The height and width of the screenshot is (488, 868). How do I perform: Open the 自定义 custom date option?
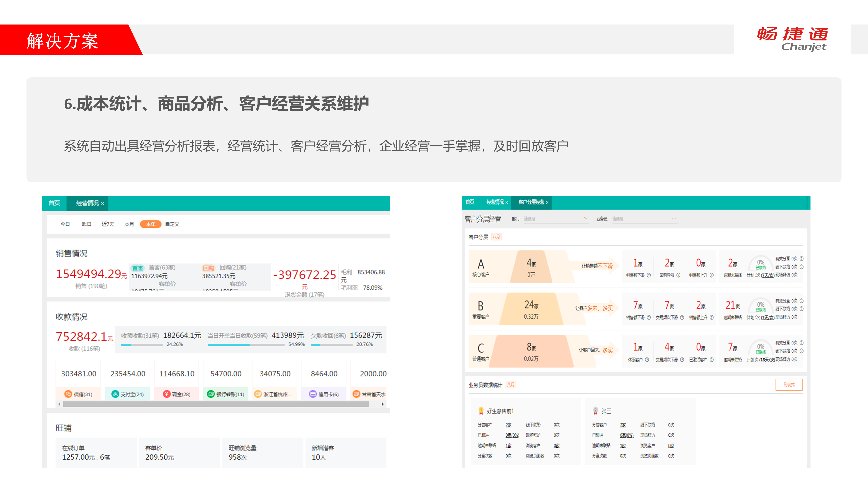[x=172, y=224]
